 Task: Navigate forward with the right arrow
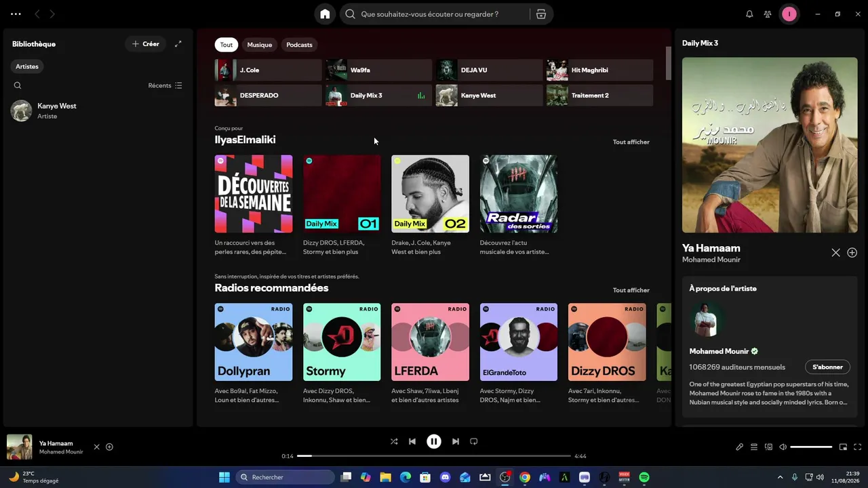[52, 14]
